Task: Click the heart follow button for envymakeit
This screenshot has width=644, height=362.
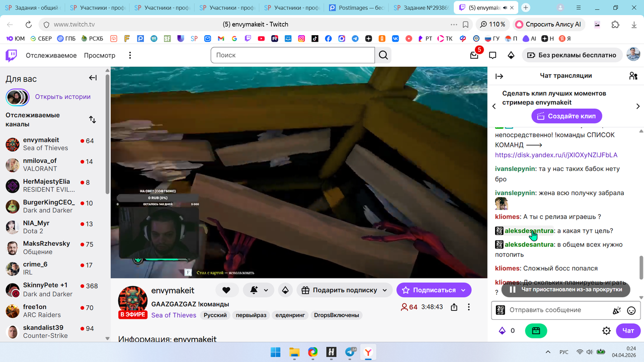Action: [x=227, y=290]
